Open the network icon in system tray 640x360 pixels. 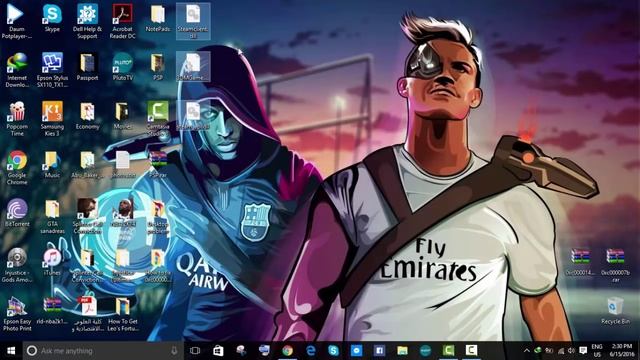click(560, 351)
